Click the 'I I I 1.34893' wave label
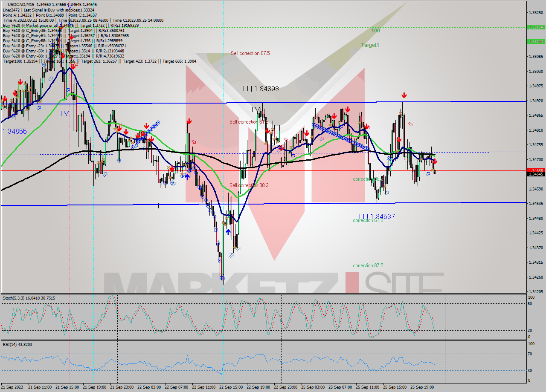Screen dimensions: 546x392 point(261,89)
